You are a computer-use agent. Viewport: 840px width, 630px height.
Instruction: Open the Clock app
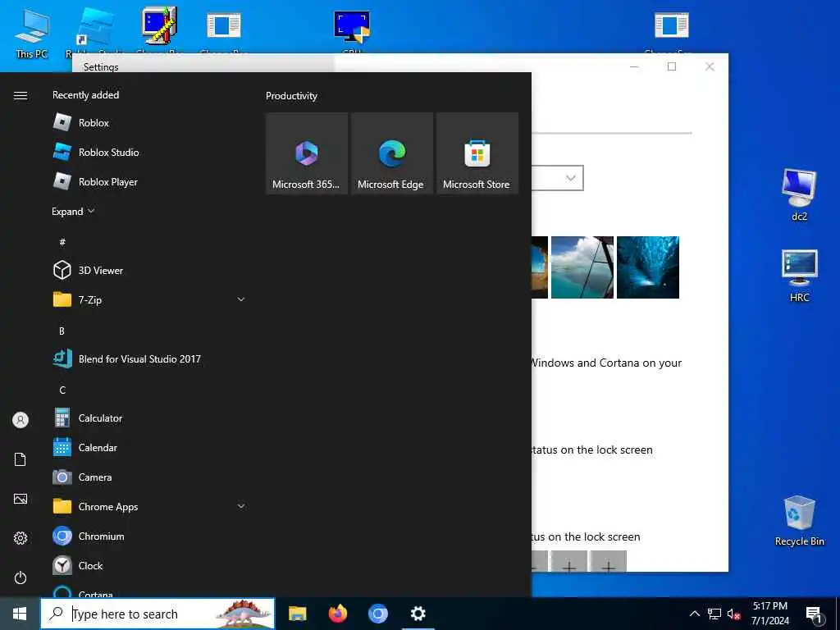(150, 565)
